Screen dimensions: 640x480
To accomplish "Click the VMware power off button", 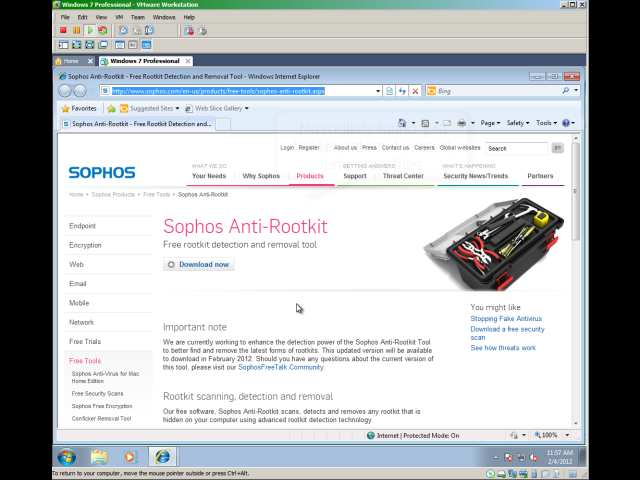I will [63, 31].
